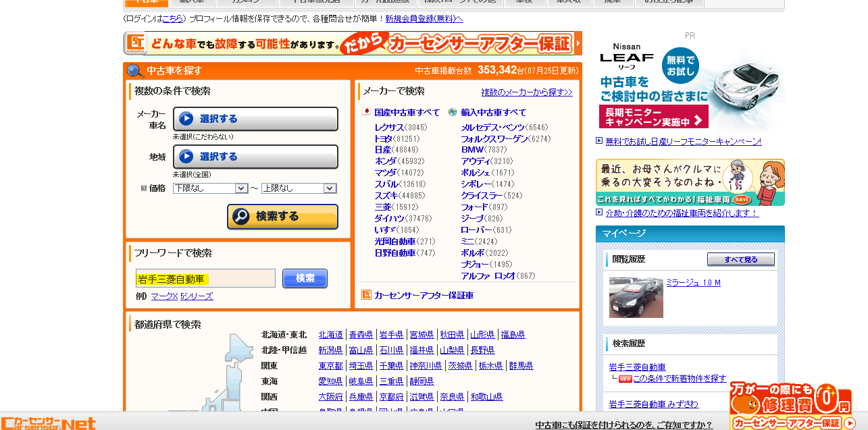This screenshot has width=868, height=430.
Task: Choose the レクサス maker link
Action: tap(389, 127)
